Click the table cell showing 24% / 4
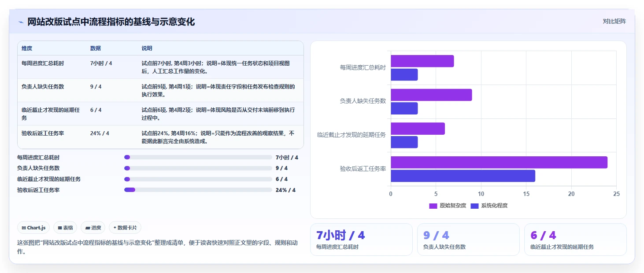 [x=100, y=133]
